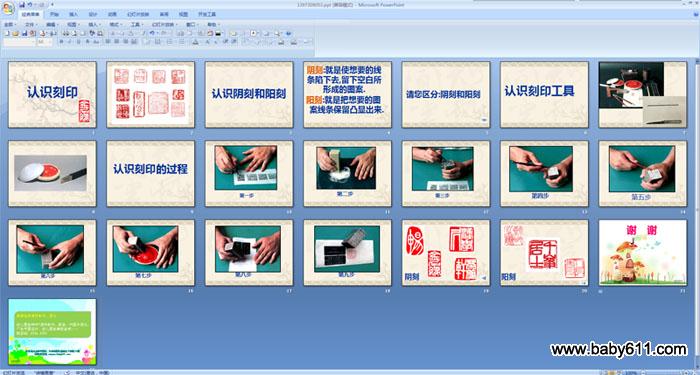
Task: Click black-and-white color mode icon in toolbar
Action: pos(218,33)
